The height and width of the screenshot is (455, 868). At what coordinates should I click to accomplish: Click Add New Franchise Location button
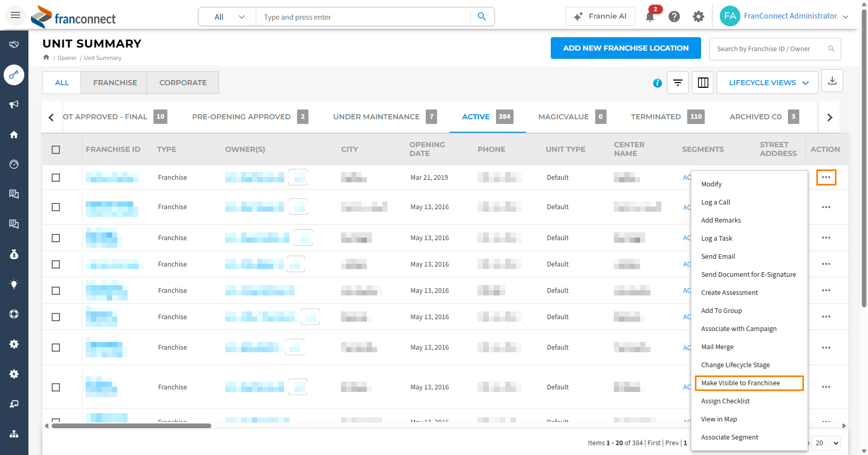[x=626, y=48]
